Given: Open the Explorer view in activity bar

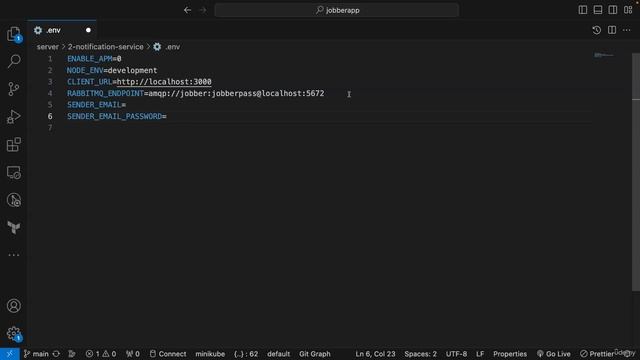Looking at the screenshot, I should click(13, 34).
